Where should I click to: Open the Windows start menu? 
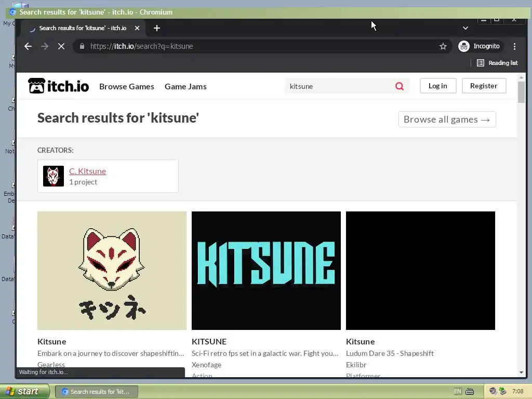pos(24,392)
